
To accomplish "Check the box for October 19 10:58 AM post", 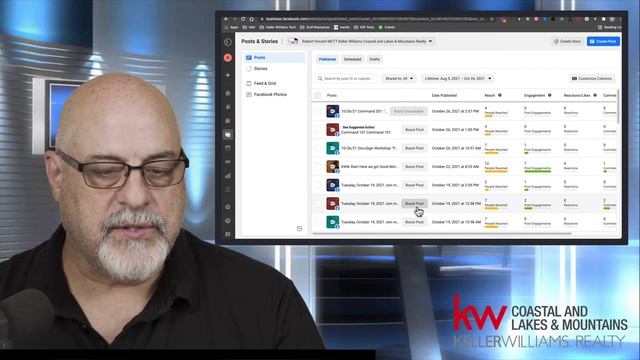I will [318, 222].
